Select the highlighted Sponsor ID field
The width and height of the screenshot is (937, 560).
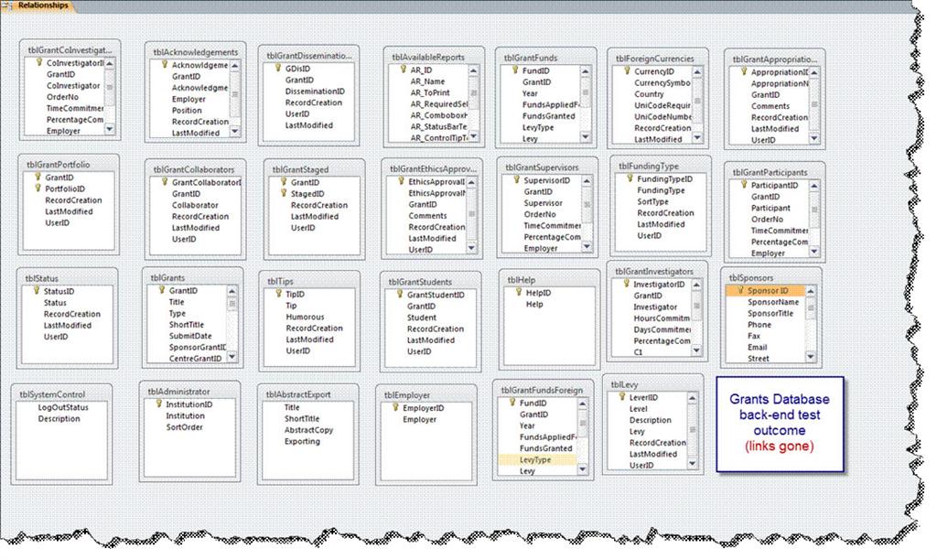point(765,290)
